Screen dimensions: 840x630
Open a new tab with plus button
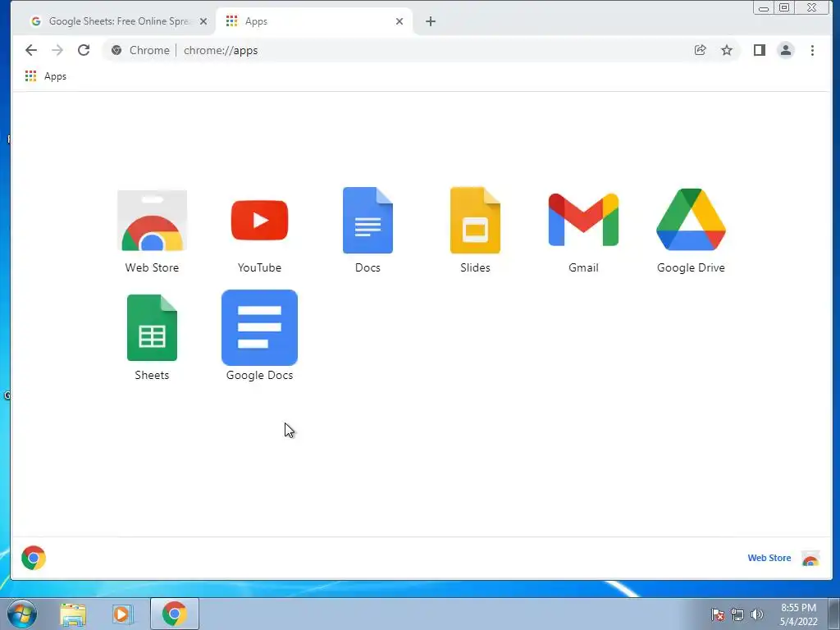click(431, 21)
